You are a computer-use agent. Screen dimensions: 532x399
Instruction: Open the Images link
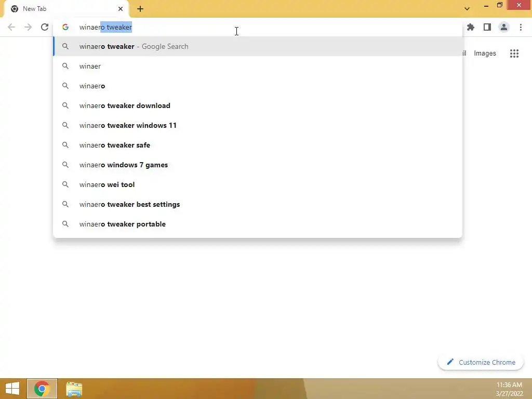click(x=485, y=54)
